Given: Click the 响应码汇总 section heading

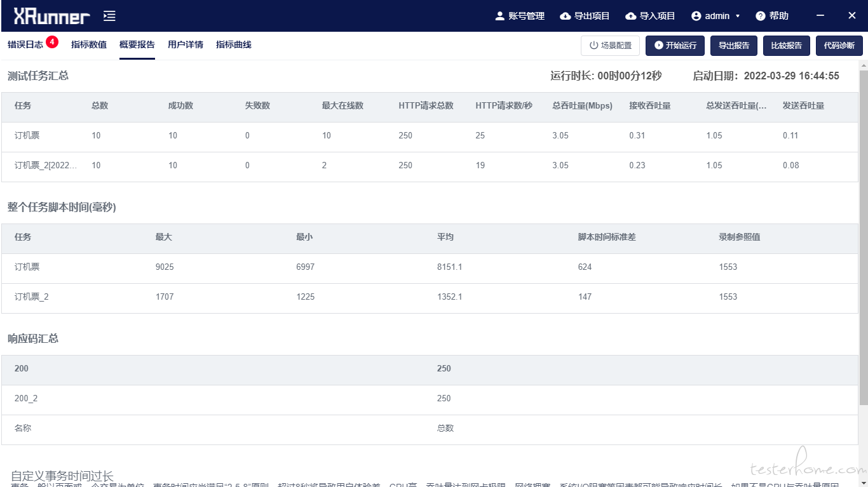Looking at the screenshot, I should (33, 338).
